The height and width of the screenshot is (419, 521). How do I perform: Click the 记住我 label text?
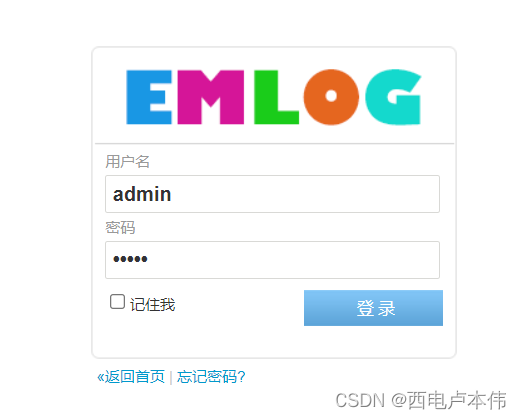[x=152, y=305]
